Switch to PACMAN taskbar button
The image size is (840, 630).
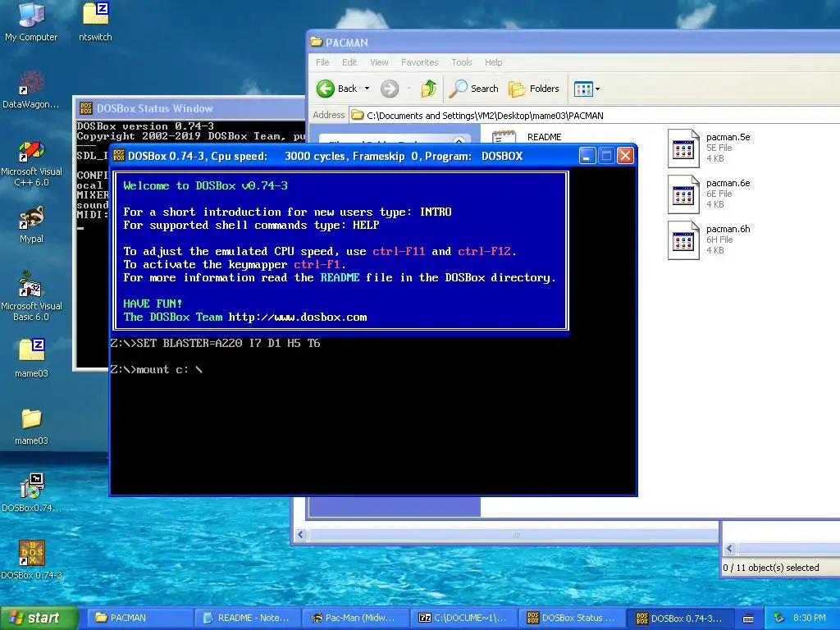[x=138, y=619]
